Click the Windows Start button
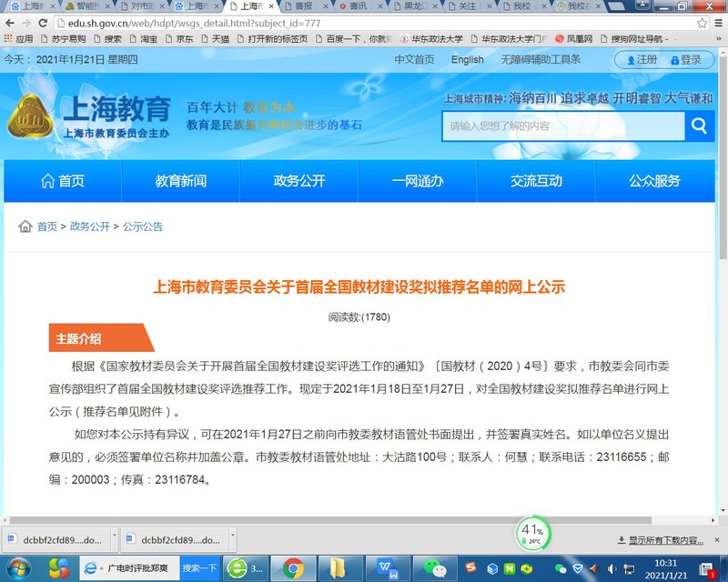The height and width of the screenshot is (582, 728). coord(17,568)
